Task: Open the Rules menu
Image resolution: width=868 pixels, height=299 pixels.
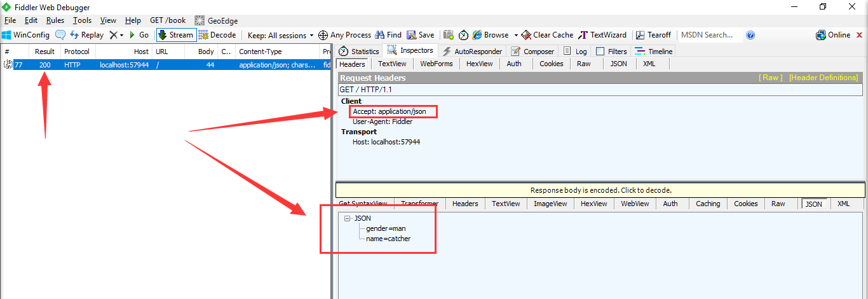Action: (55, 20)
